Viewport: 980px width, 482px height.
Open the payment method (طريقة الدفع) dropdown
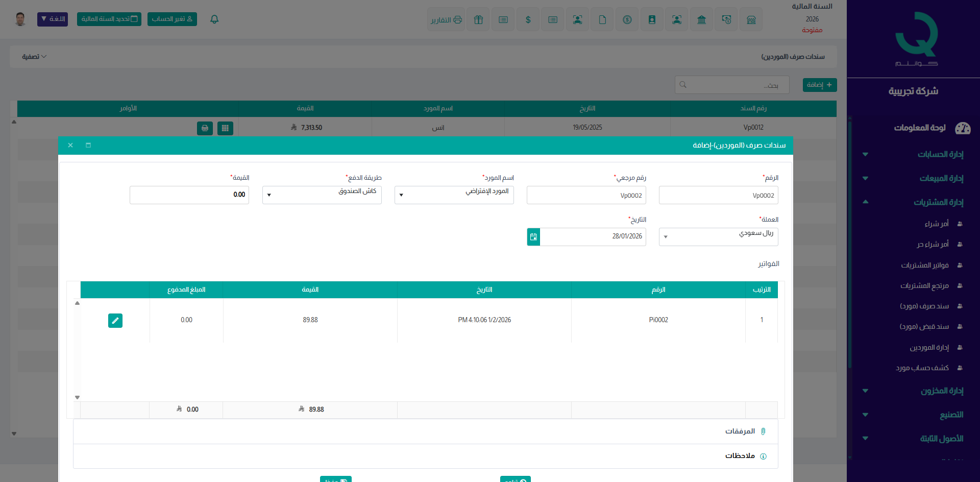(322, 195)
